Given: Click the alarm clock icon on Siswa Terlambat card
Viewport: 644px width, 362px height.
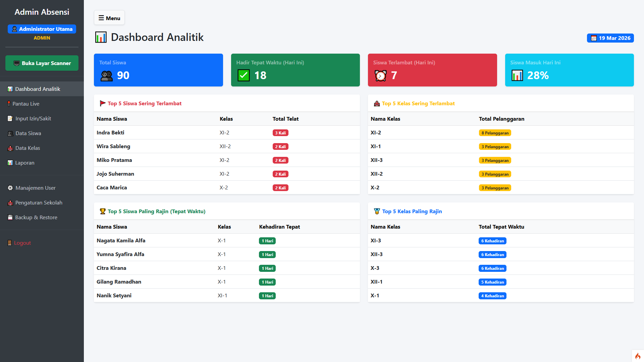Looking at the screenshot, I should (x=380, y=76).
